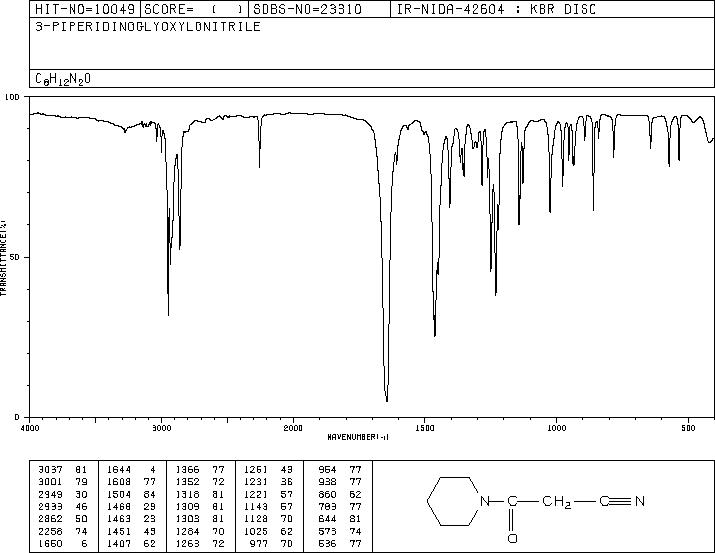This screenshot has height=553, width=715.
Task: Select peak table entry 1318
Action: click(x=200, y=494)
